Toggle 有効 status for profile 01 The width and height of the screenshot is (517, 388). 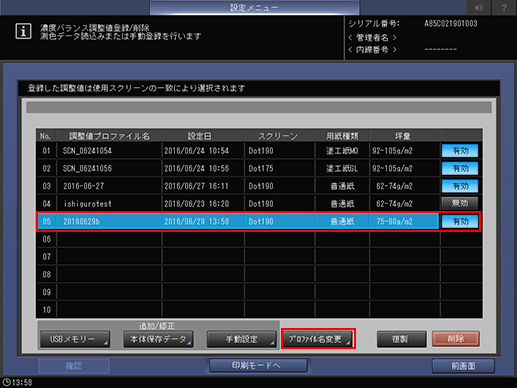click(460, 151)
